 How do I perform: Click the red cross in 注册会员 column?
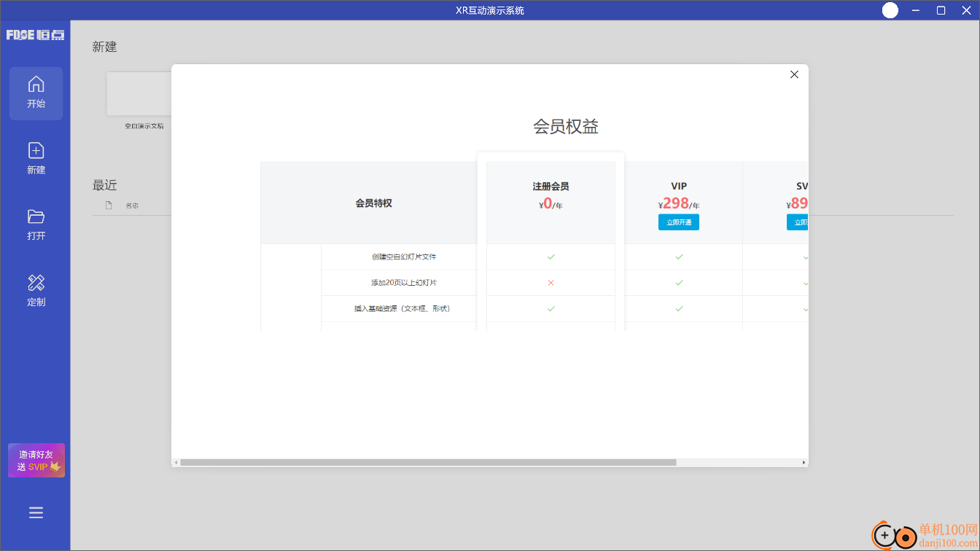[551, 283]
